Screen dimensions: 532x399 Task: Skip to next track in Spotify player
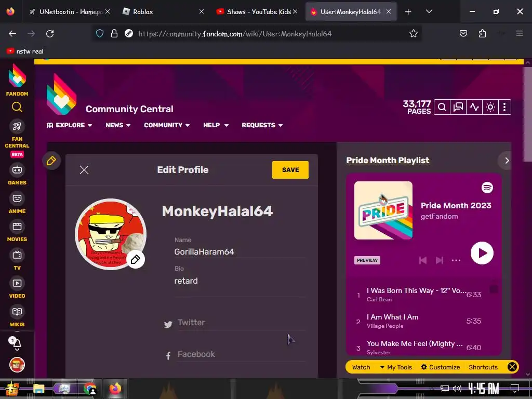coord(440,260)
